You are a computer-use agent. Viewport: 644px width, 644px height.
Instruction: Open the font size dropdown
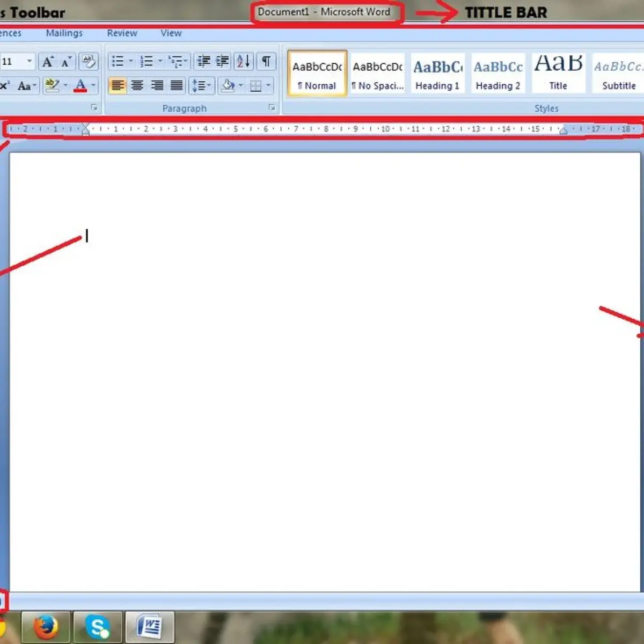30,61
